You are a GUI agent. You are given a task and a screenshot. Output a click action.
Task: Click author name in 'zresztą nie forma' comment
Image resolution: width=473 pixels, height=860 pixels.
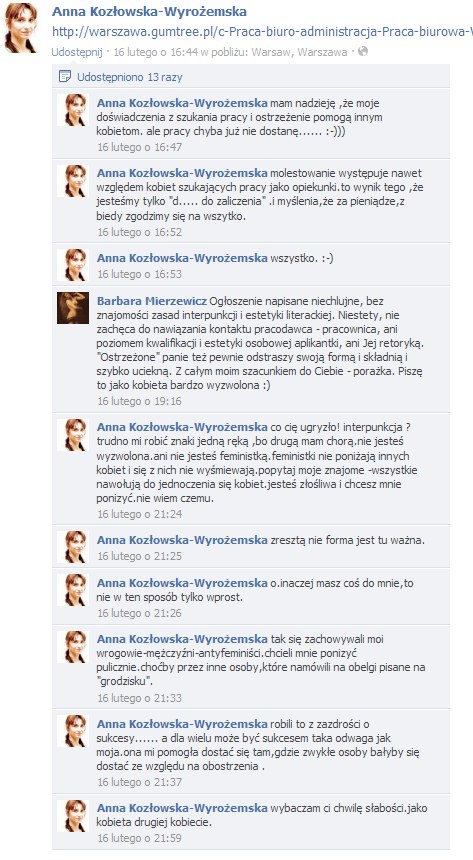click(x=182, y=540)
